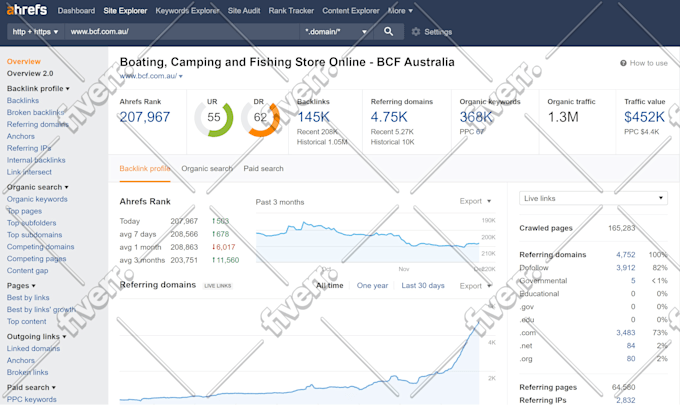Open Best by links' growth in sidebar

41,309
